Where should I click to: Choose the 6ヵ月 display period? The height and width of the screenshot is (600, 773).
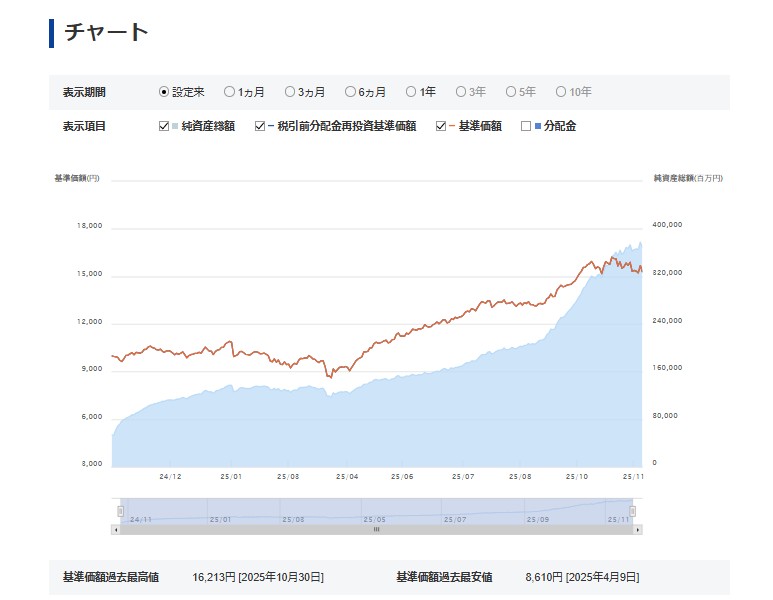pos(350,92)
